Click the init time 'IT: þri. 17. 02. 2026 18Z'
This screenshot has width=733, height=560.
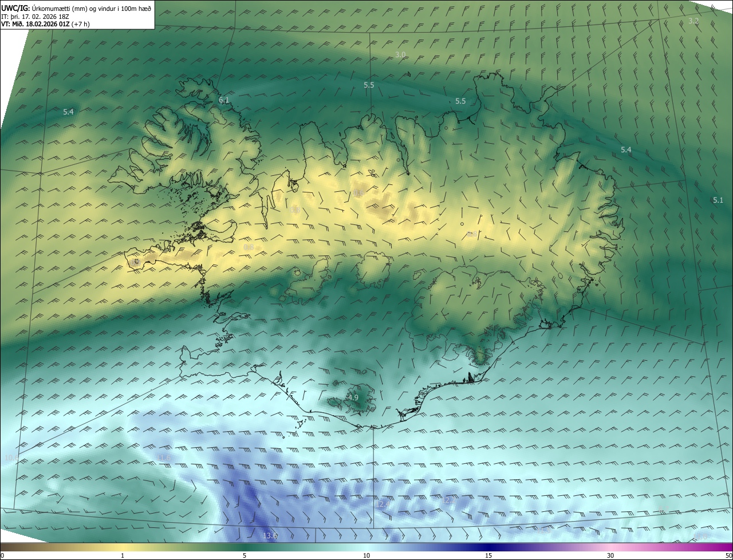pos(36,16)
